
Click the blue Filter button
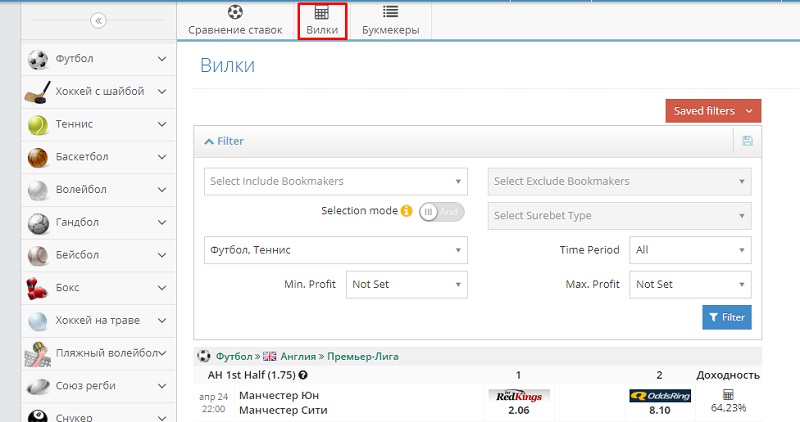point(727,317)
